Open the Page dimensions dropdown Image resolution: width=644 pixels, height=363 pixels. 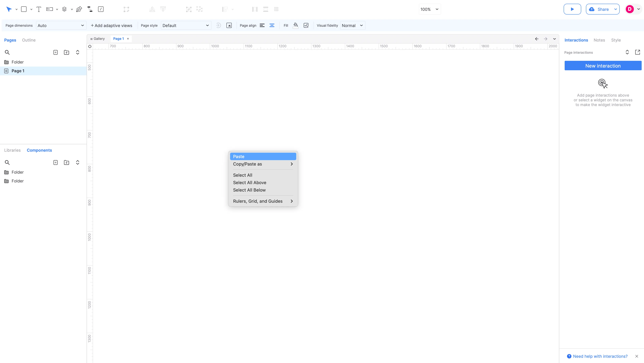click(x=61, y=26)
